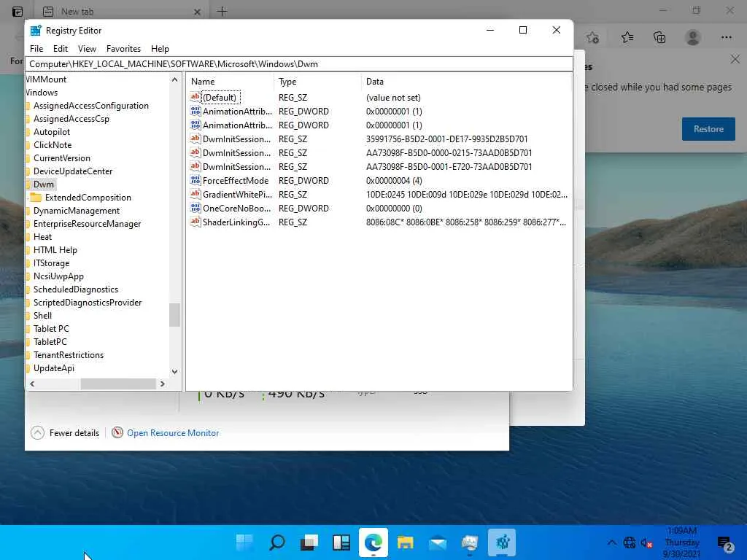This screenshot has height=560, width=747.
Task: Click the registry path address bar
Action: [x=298, y=64]
